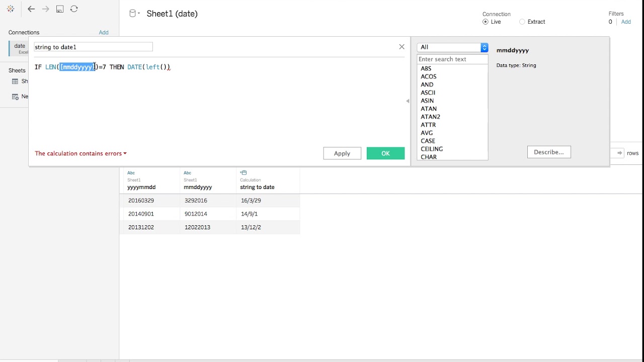Click the DATE function in the formula
Viewport: 644px width, 362px height.
pyautogui.click(x=134, y=67)
